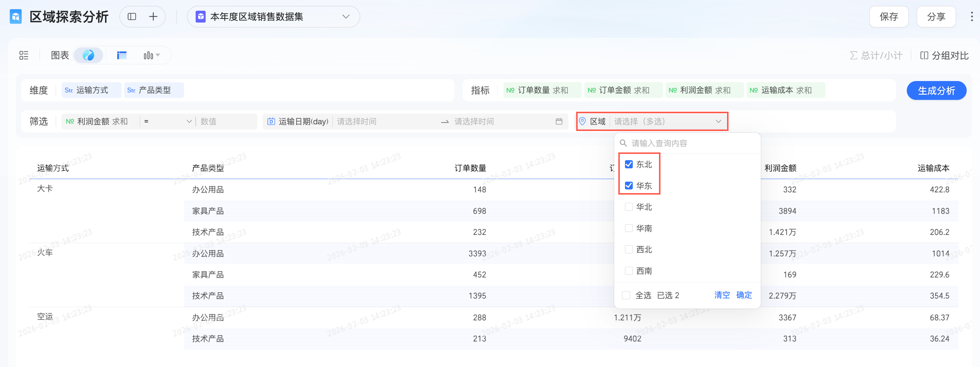
Task: Toggle the sidebar panel layout icon
Action: tap(132, 17)
